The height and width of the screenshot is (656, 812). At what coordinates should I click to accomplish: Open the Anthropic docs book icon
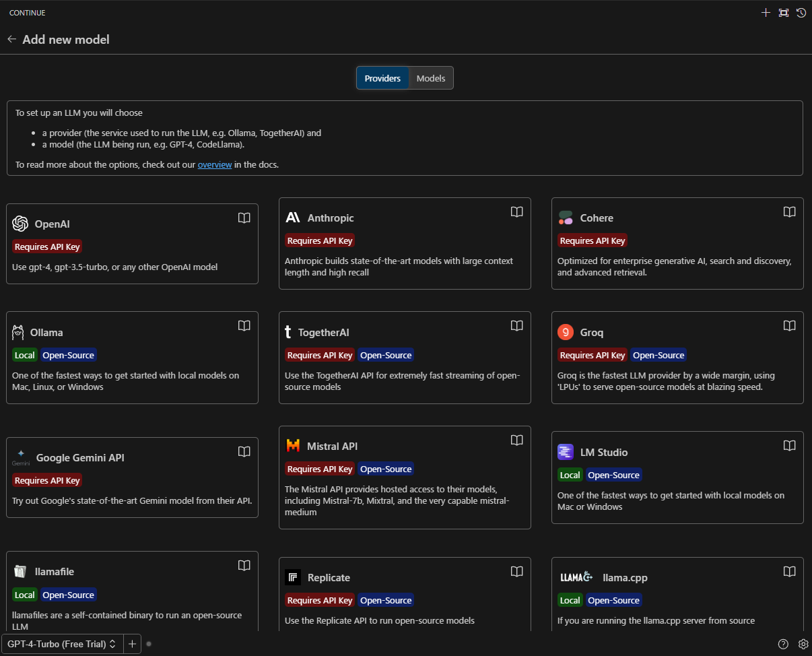click(x=516, y=211)
